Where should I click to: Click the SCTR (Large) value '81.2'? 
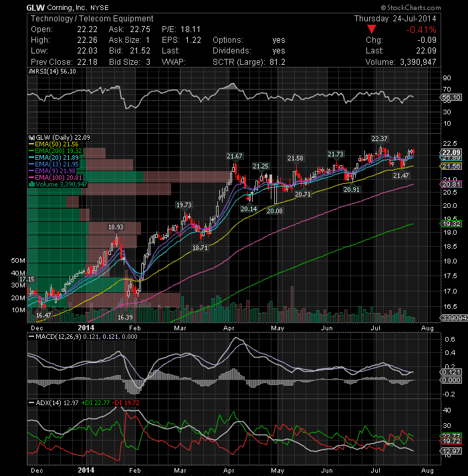(x=277, y=62)
